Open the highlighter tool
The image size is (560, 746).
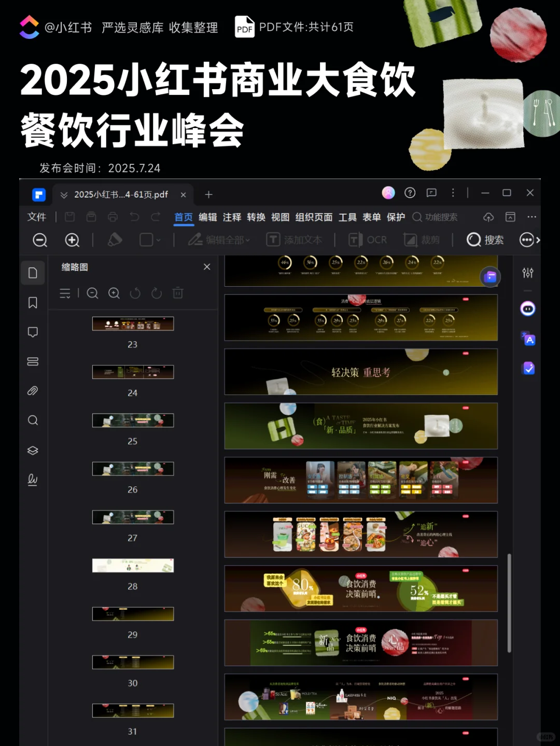(x=115, y=240)
